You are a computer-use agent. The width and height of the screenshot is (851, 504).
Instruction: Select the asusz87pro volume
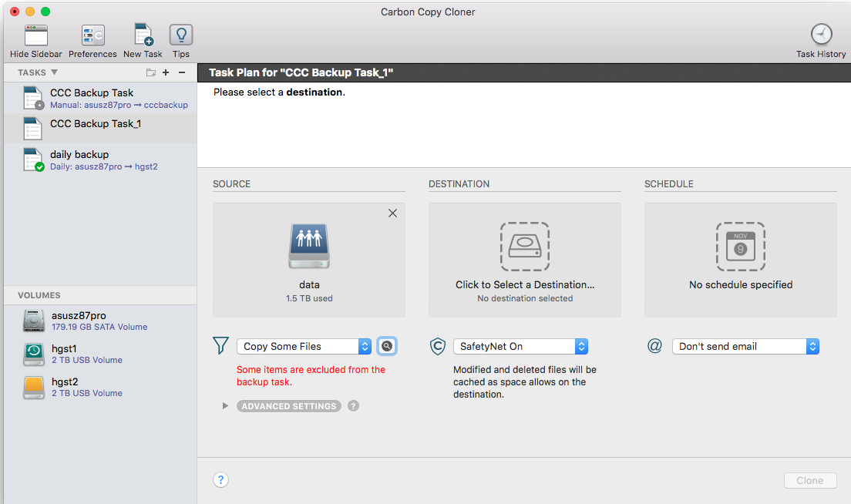click(x=100, y=321)
